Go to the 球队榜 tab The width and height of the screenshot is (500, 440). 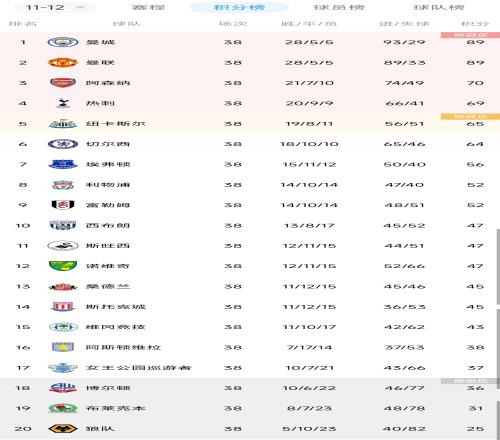pyautogui.click(x=438, y=7)
